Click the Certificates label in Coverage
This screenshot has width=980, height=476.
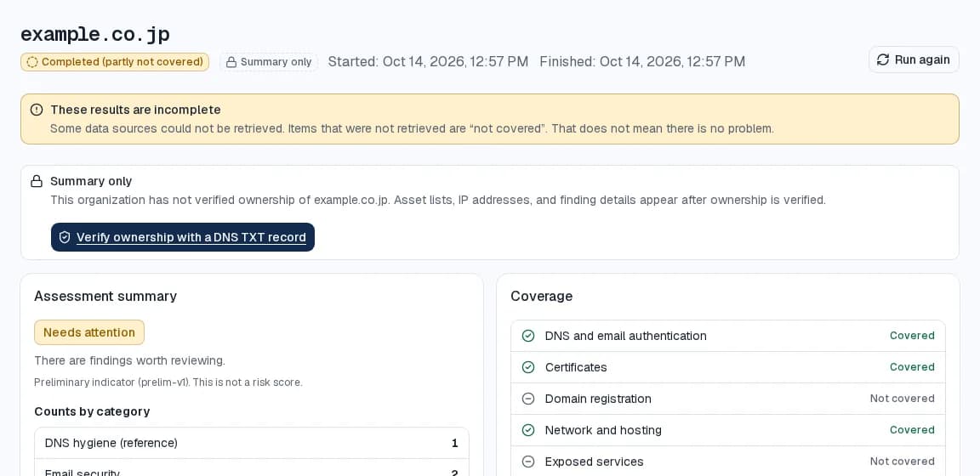point(576,367)
